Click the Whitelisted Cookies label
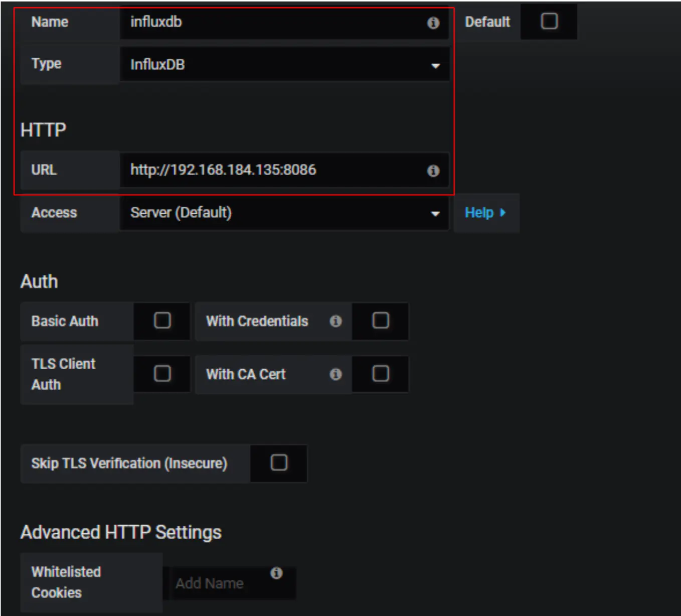The height and width of the screenshot is (616, 681). coord(66,582)
